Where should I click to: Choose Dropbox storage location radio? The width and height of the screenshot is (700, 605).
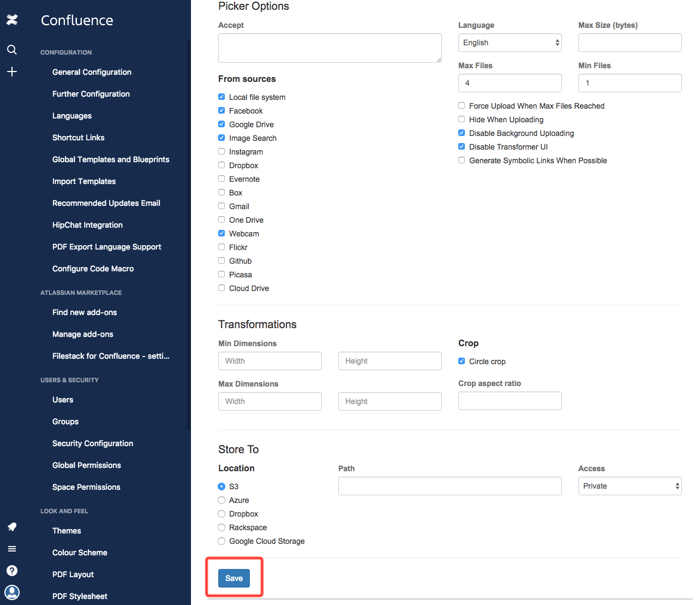coord(222,514)
